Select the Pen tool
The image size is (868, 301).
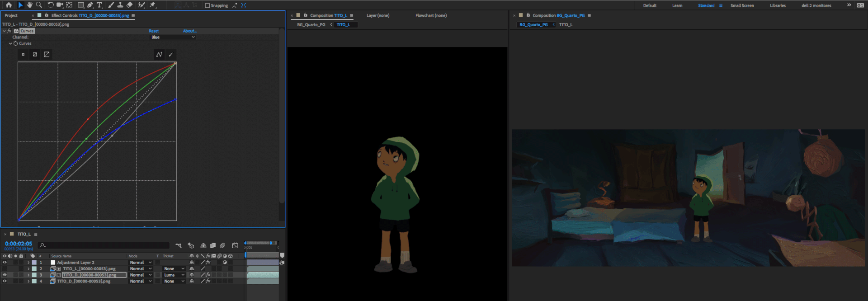click(90, 5)
